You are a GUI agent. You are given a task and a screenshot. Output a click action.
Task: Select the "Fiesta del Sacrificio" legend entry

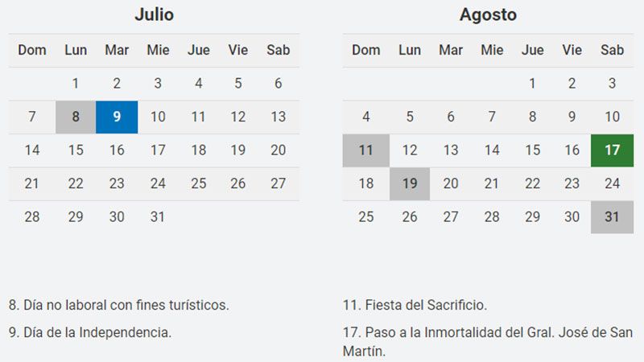415,305
